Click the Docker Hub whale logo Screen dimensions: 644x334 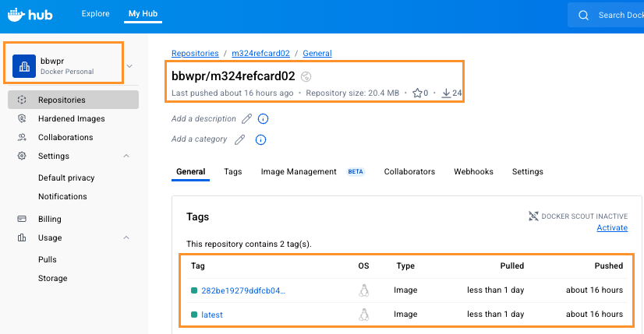tap(30, 15)
